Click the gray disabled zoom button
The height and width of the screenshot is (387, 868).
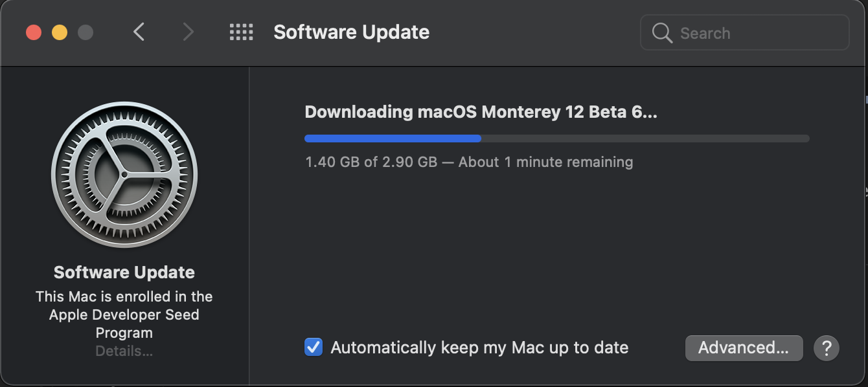[x=86, y=32]
